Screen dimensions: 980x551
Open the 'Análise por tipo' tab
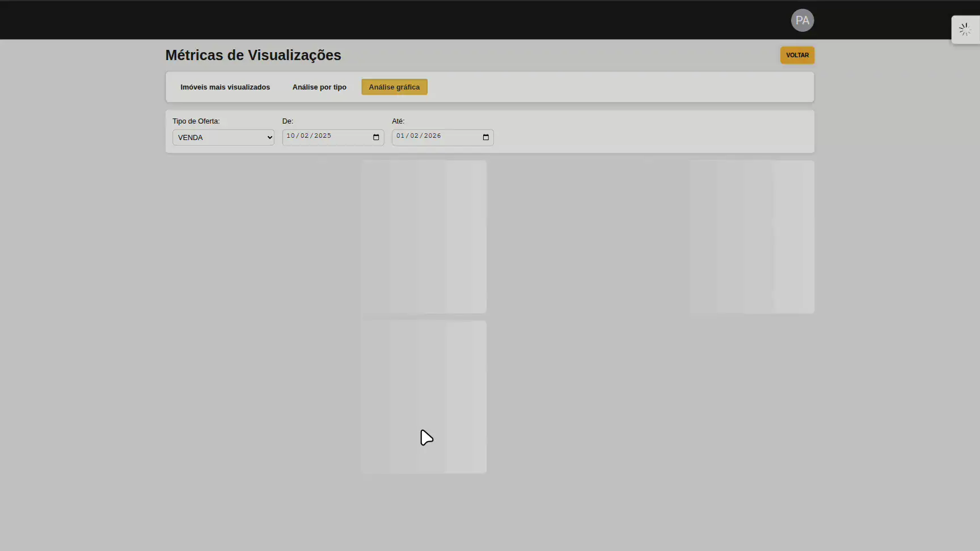tap(319, 87)
